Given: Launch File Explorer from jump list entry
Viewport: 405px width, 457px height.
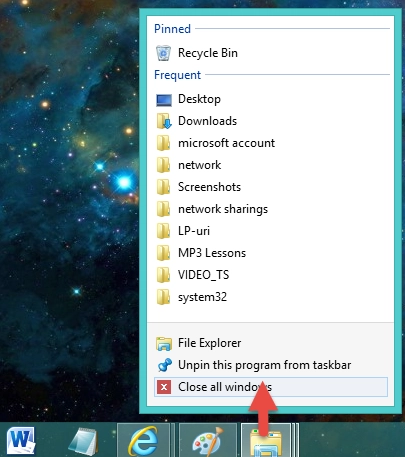Looking at the screenshot, I should pos(271,343).
